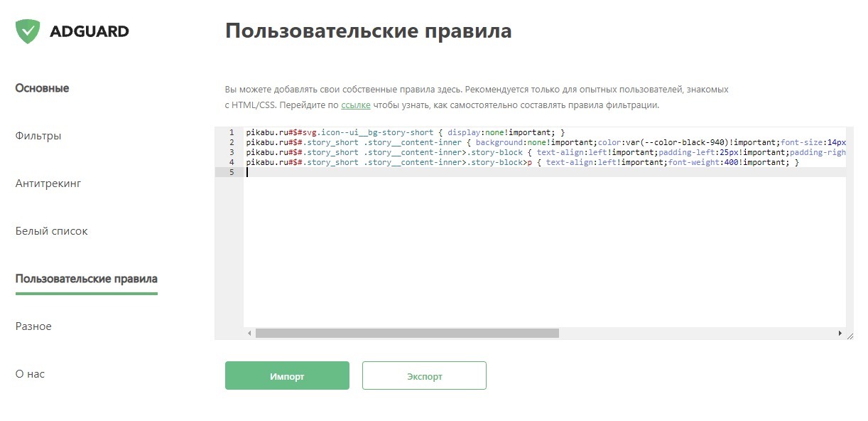Click the line 4 rule with font-weight:400
Image resolution: width=868 pixels, height=421 pixels.
point(523,163)
